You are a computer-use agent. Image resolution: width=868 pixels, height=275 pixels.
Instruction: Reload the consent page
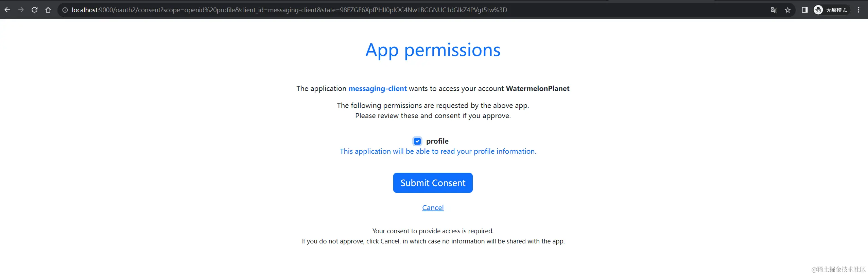coord(34,10)
